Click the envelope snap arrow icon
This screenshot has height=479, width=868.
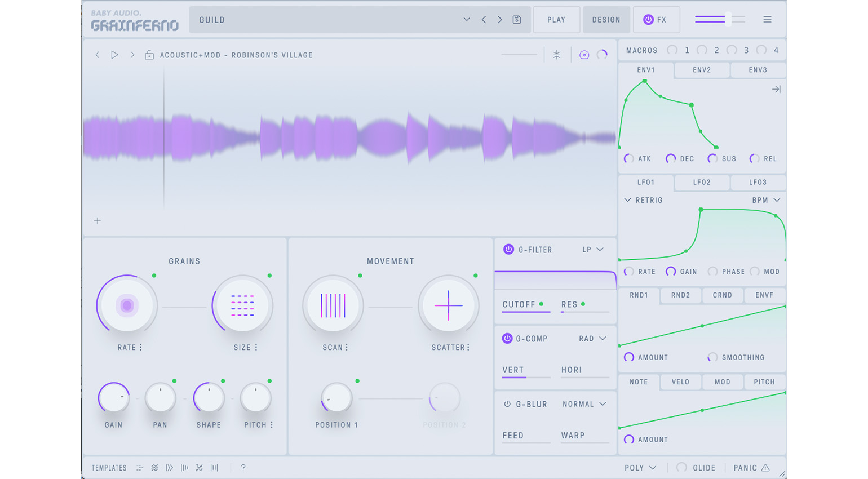(x=776, y=90)
